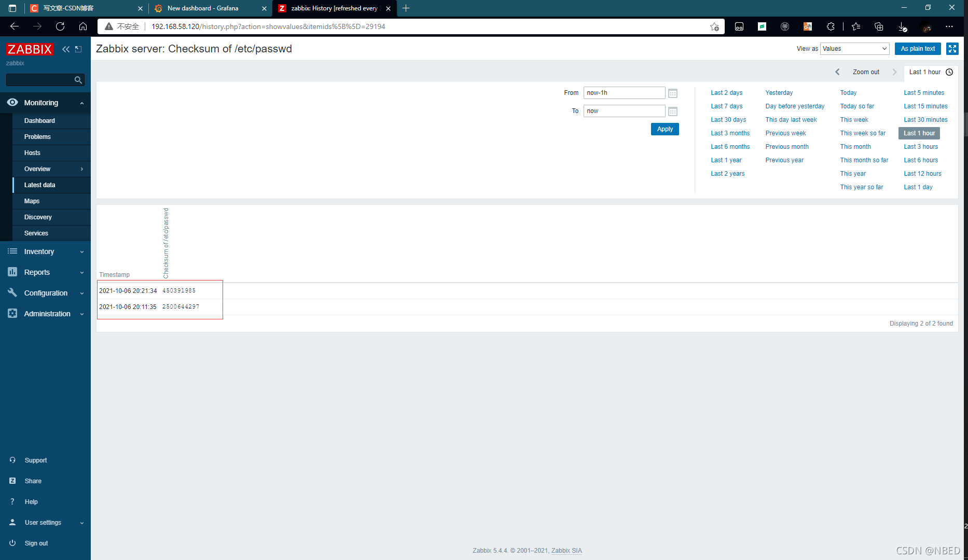
Task: Click the checksum value 450391985
Action: [x=179, y=291]
